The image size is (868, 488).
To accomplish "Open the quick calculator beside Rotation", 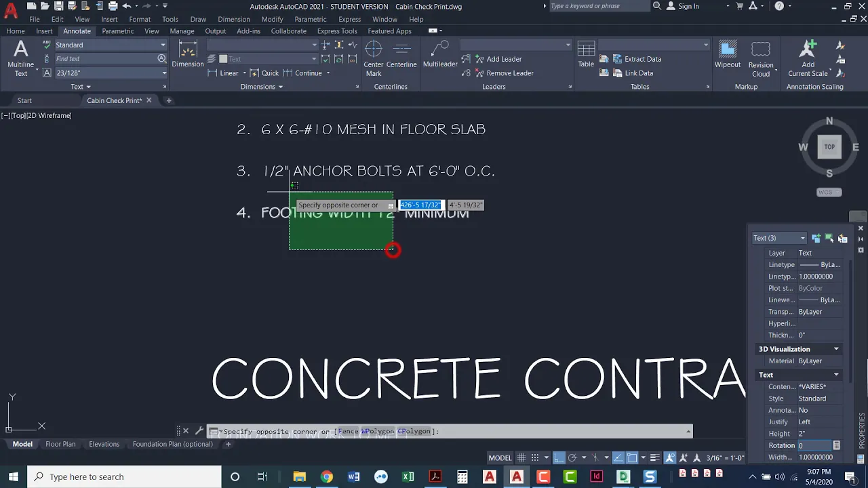I will (x=836, y=445).
